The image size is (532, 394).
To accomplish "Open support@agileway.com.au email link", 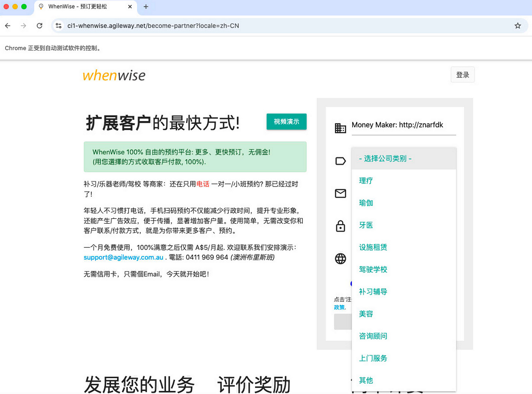I will (x=123, y=257).
